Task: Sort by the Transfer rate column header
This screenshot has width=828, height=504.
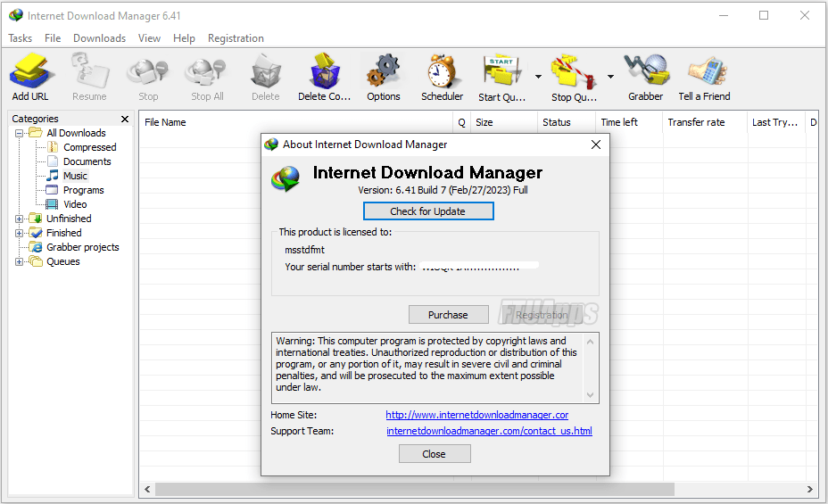Action: coord(705,122)
